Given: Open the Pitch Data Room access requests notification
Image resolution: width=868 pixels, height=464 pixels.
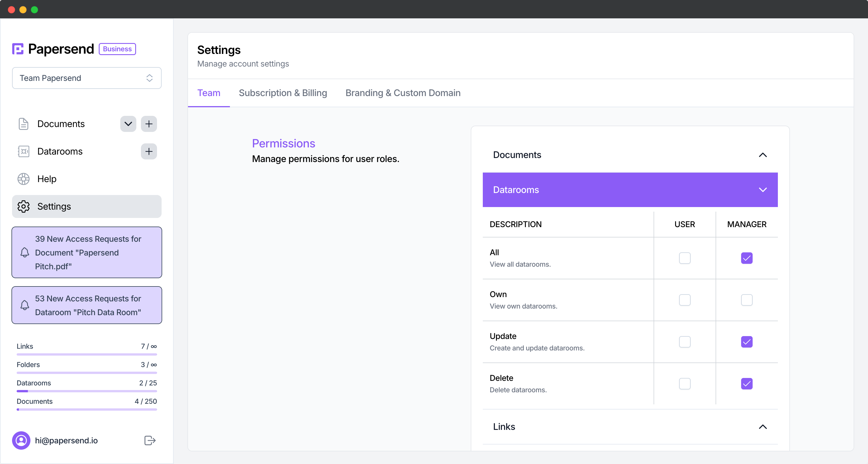Looking at the screenshot, I should pos(87,305).
